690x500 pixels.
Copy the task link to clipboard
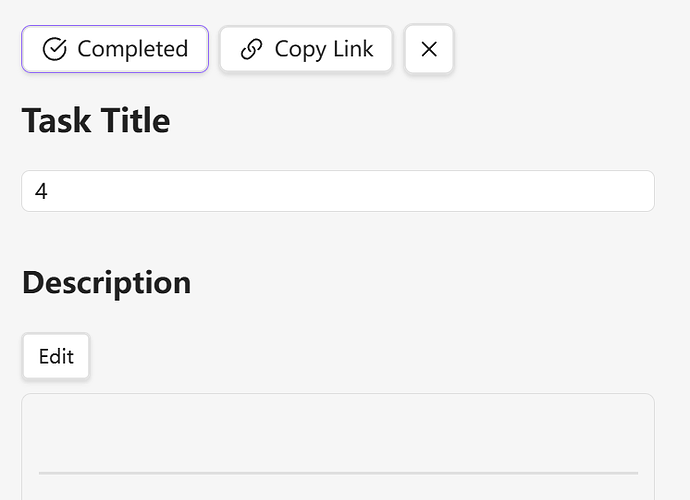click(306, 49)
